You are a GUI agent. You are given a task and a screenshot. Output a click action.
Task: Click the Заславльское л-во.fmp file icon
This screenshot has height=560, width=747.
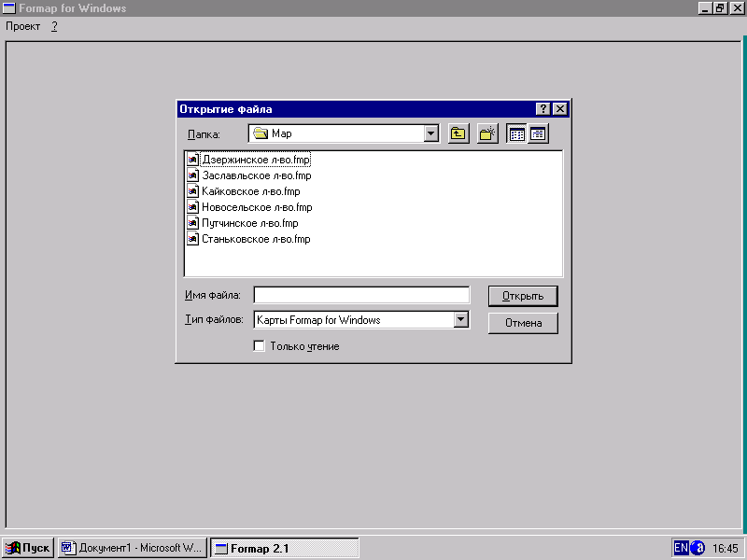click(192, 175)
